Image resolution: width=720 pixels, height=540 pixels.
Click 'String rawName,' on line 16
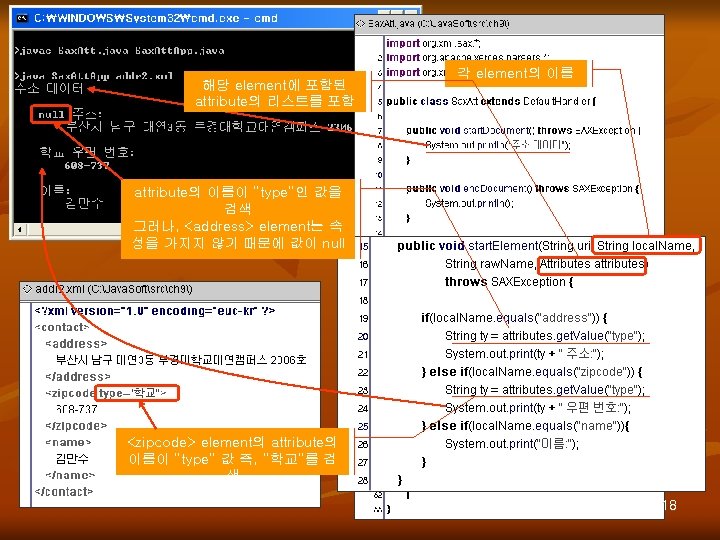pyautogui.click(x=490, y=264)
